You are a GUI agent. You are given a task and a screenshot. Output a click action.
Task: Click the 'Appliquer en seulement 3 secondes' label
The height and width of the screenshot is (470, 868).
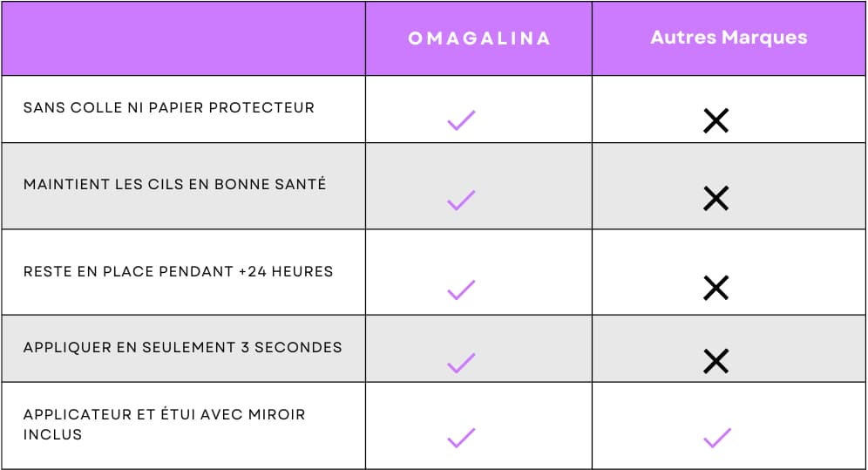click(183, 348)
